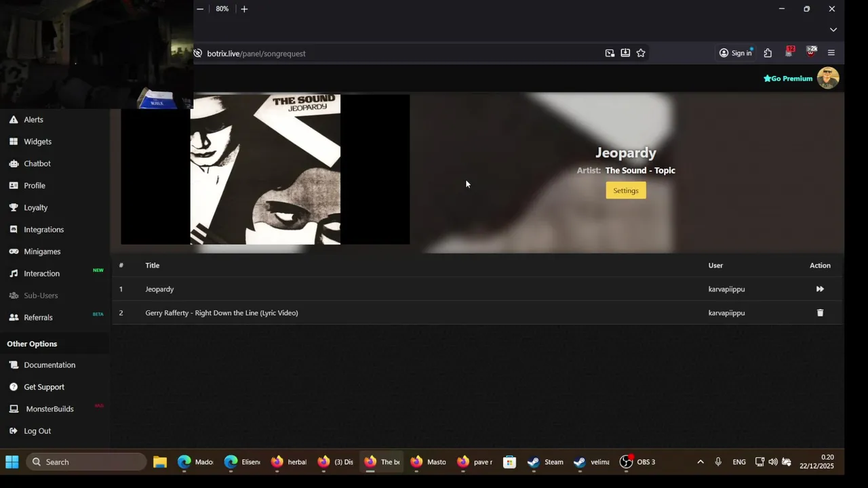
Task: Open Integrations in the sidebar
Action: pyautogui.click(x=43, y=230)
